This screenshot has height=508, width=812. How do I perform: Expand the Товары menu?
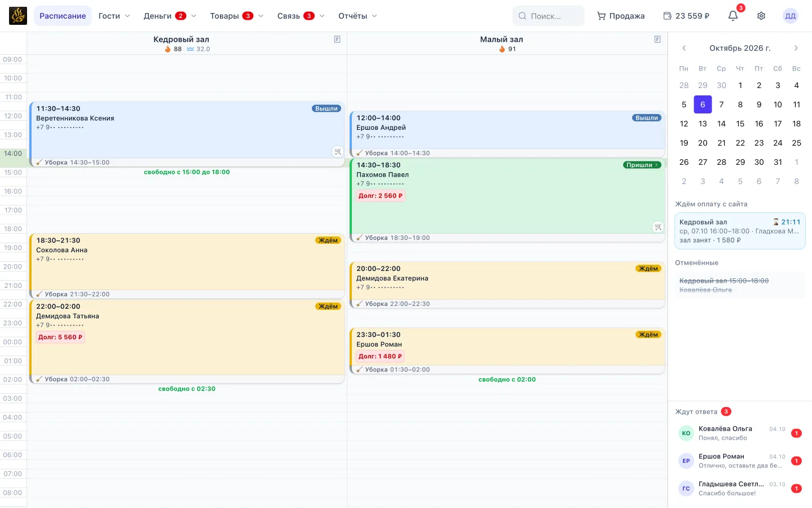pos(237,16)
